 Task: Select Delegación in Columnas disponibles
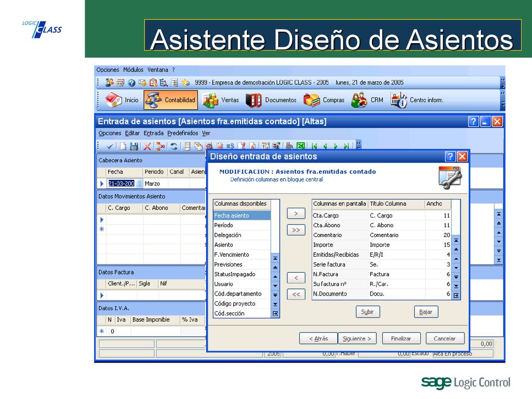click(x=242, y=235)
